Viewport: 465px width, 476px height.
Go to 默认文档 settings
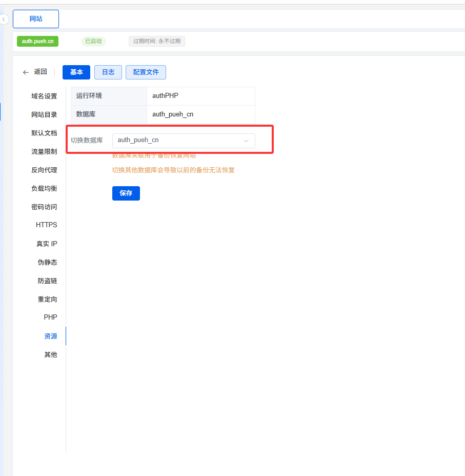(x=44, y=133)
